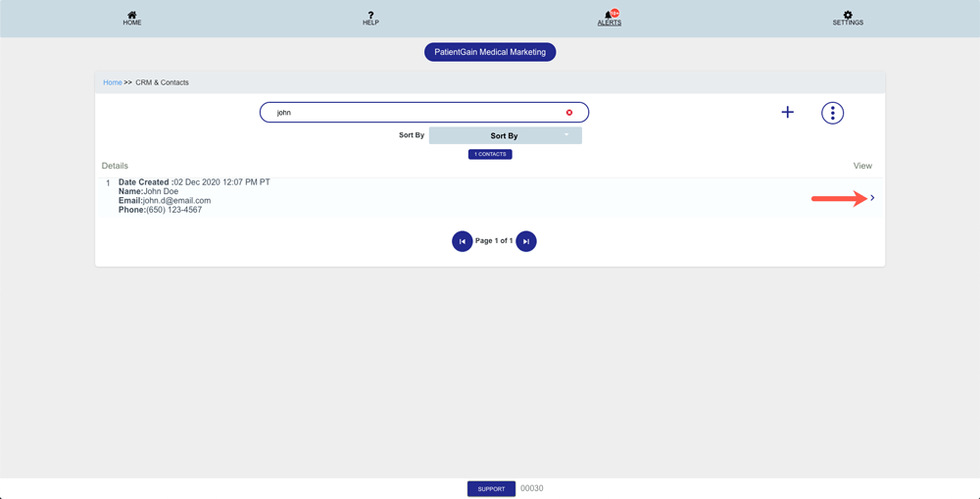View John Doe contact via chevron
The image size is (980, 499).
point(872,198)
